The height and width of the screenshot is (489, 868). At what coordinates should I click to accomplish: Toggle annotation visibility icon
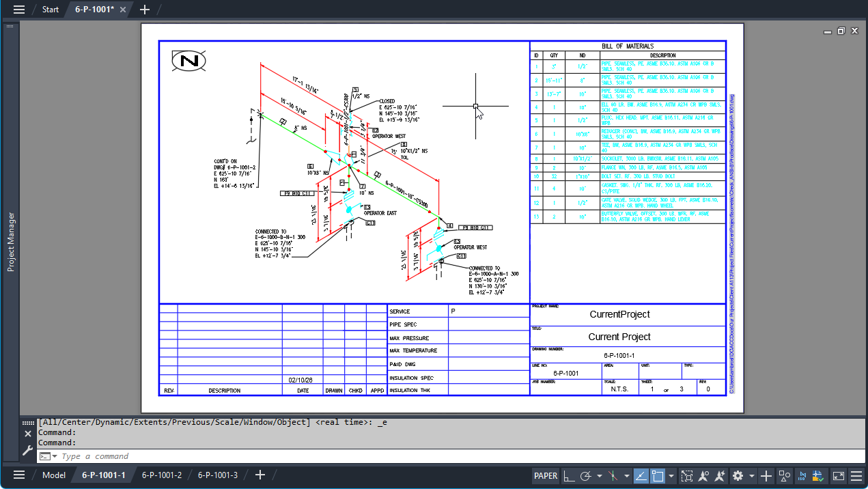(703, 475)
